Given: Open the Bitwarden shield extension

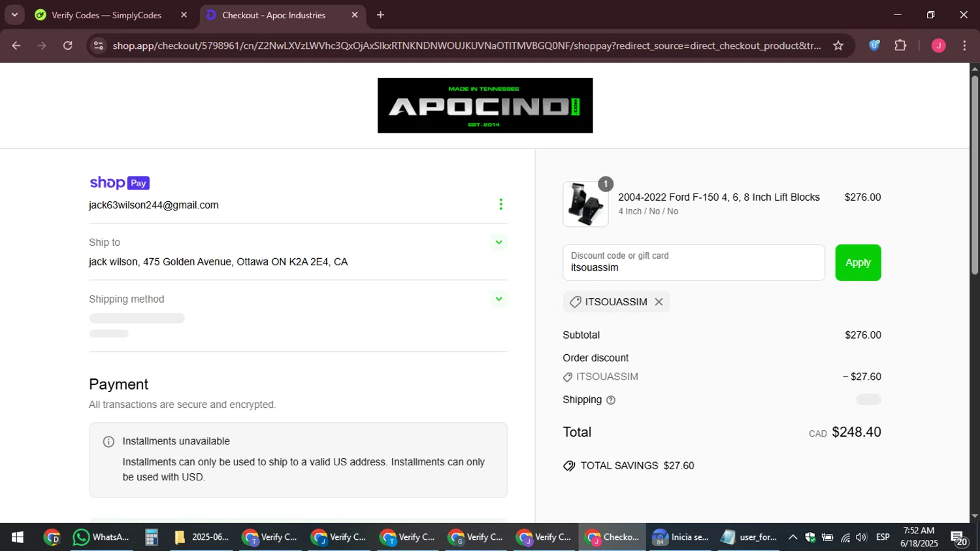Looking at the screenshot, I should pos(874,46).
